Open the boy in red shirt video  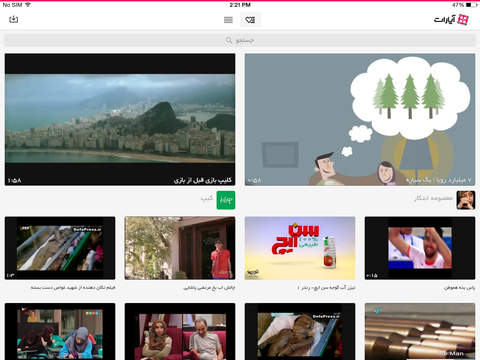180,248
